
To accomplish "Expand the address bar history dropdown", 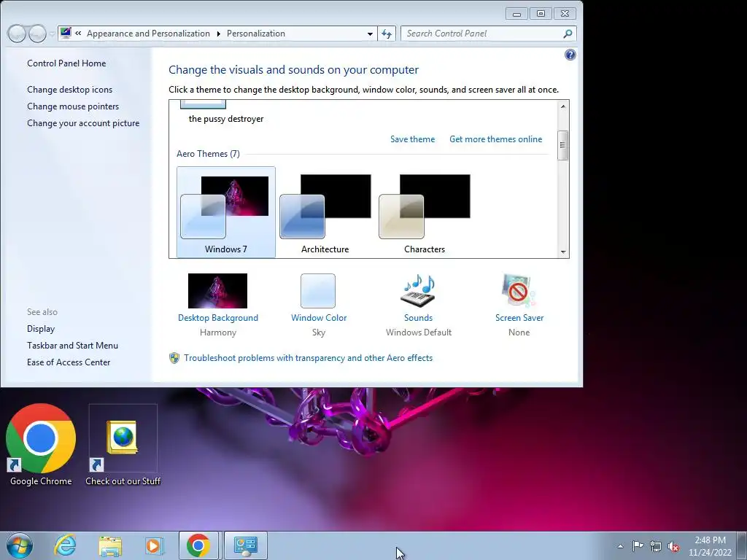I will pyautogui.click(x=370, y=34).
